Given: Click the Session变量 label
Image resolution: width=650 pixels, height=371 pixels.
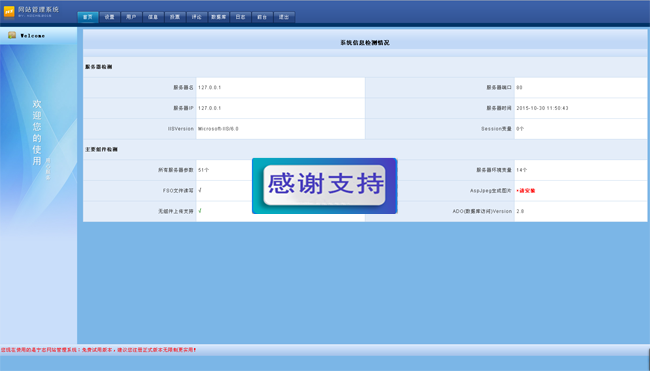Looking at the screenshot, I should click(x=496, y=129).
